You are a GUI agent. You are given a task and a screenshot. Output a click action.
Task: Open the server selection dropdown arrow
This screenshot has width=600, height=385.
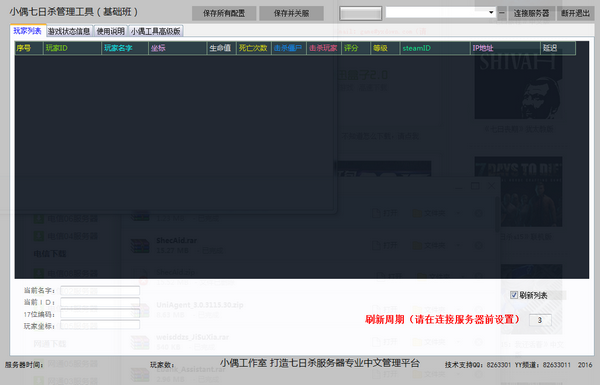[x=491, y=12]
